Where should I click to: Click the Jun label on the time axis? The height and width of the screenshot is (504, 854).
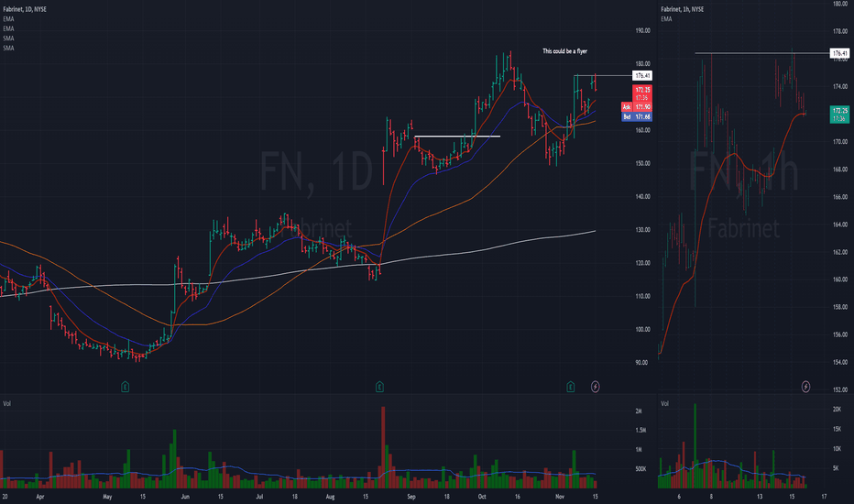(185, 497)
